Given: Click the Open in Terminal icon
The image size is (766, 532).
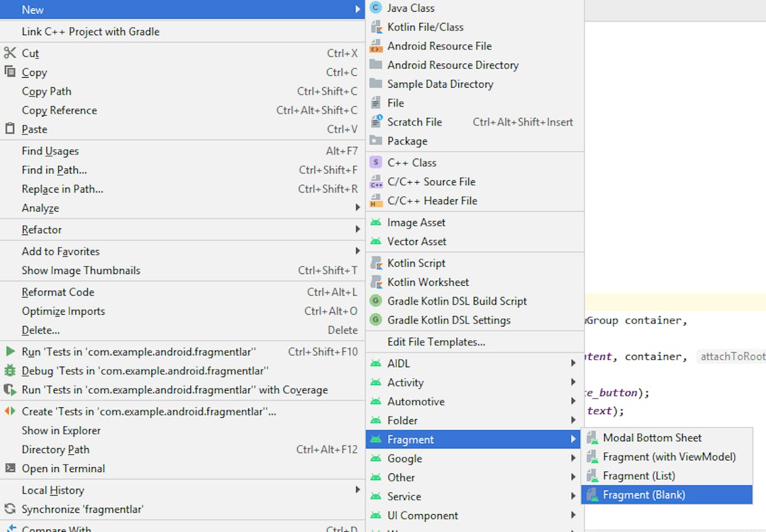Looking at the screenshot, I should (10, 468).
